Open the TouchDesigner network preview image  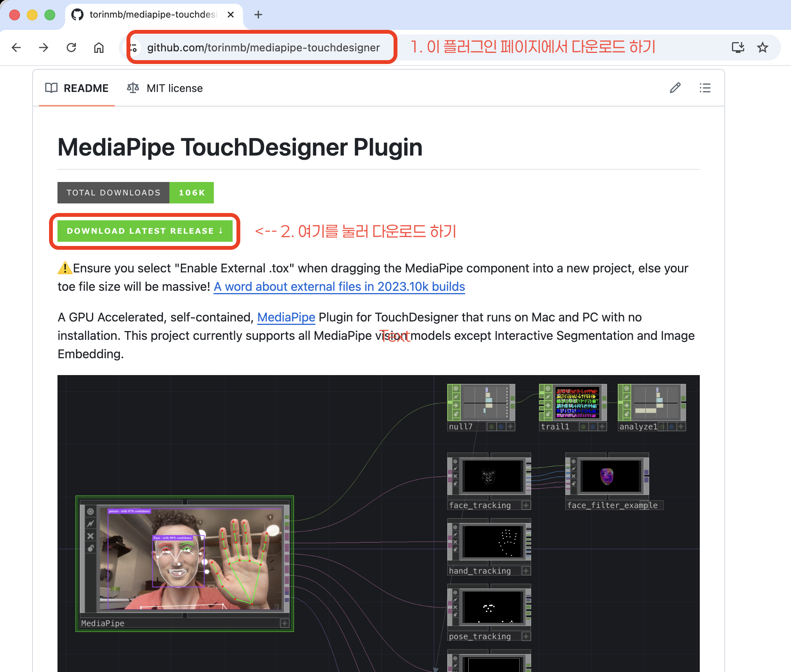tap(379, 523)
